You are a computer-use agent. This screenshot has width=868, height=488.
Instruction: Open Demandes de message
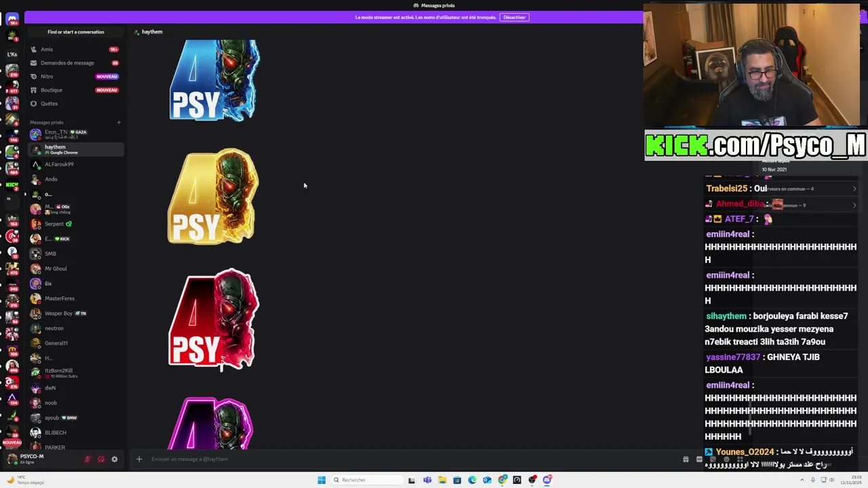pos(75,63)
